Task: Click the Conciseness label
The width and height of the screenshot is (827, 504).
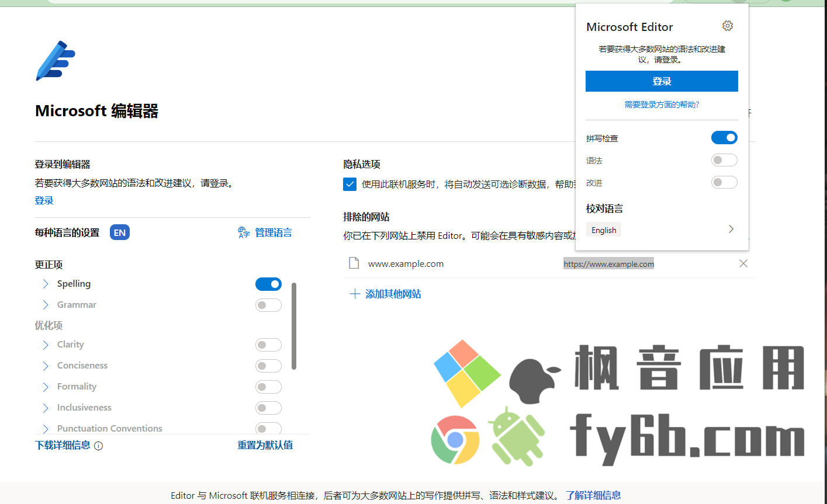Action: point(82,366)
